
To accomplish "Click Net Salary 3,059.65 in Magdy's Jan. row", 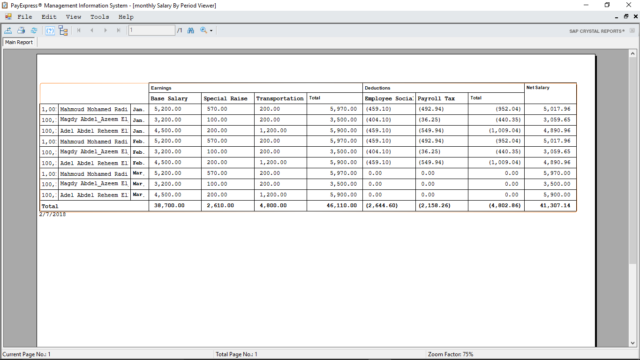I will click(557, 120).
